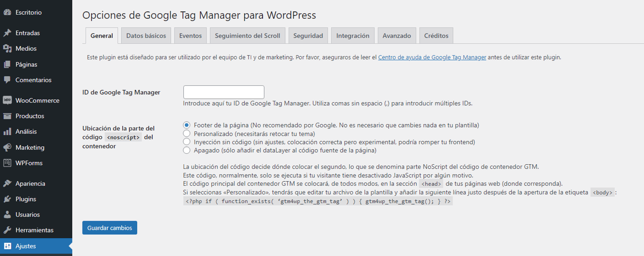Click the Páginas pages icon

click(x=7, y=64)
